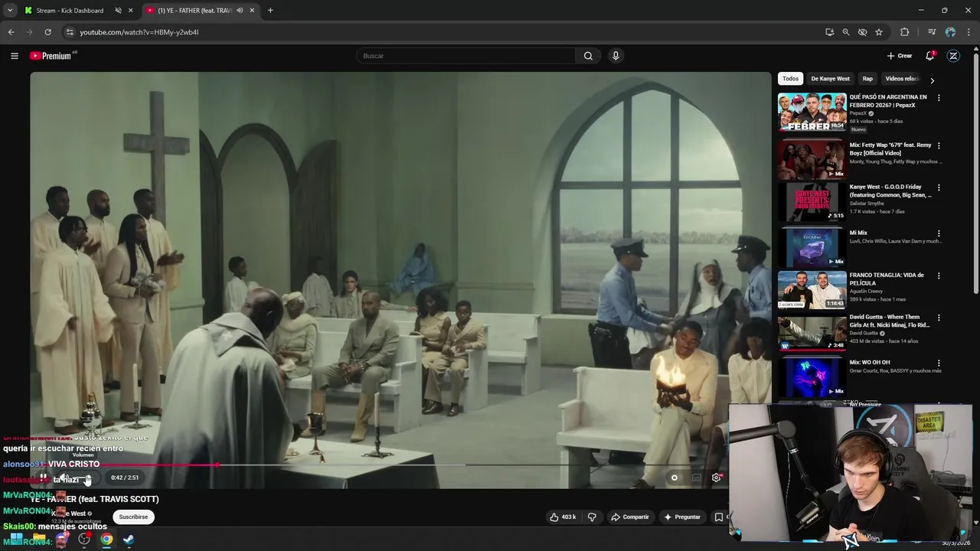Pause the video
Viewport: 980px width, 551px height.
click(44, 478)
